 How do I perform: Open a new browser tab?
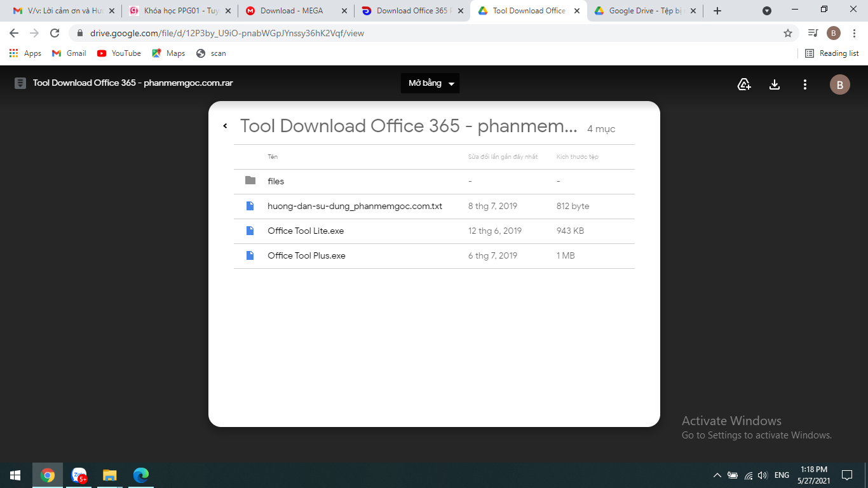tap(717, 11)
